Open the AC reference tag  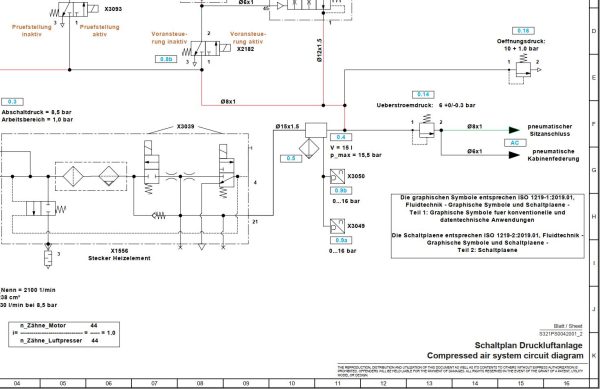pyautogui.click(x=515, y=143)
